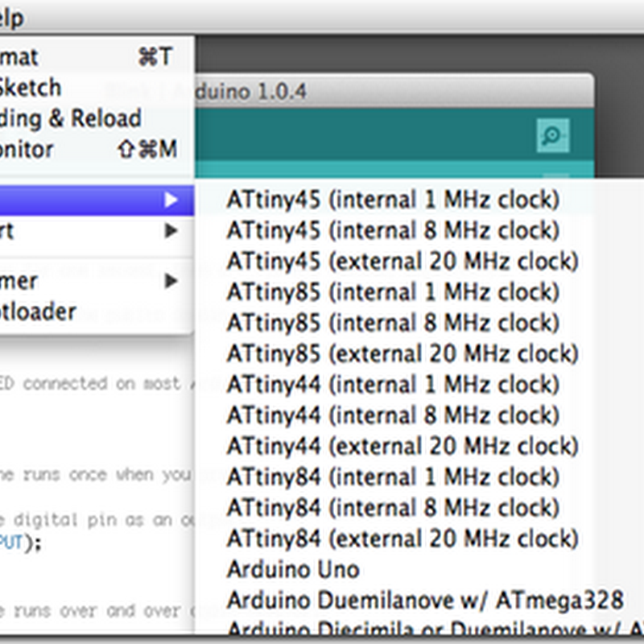
Task: Select the Burn Bootloader entry
Action: (x=38, y=312)
